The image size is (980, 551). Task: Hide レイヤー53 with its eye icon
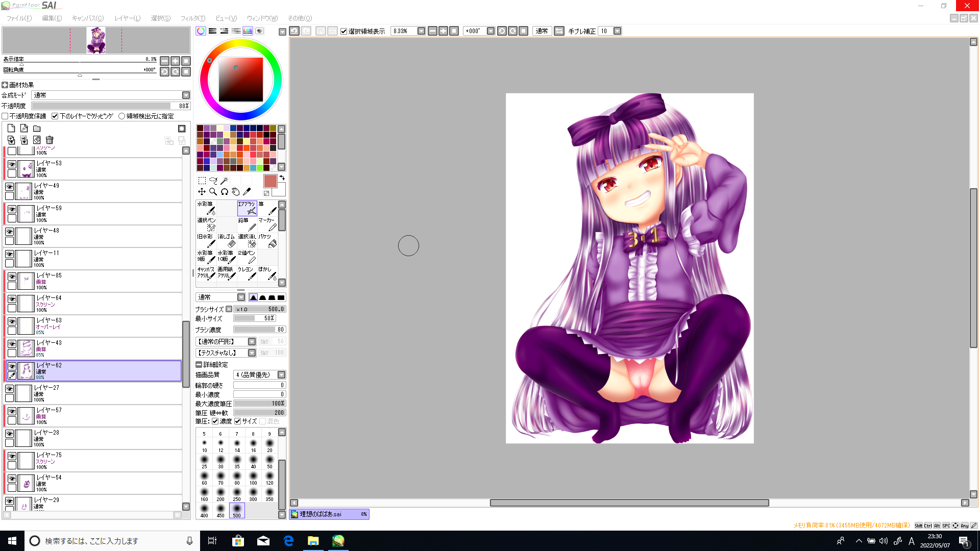point(12,165)
